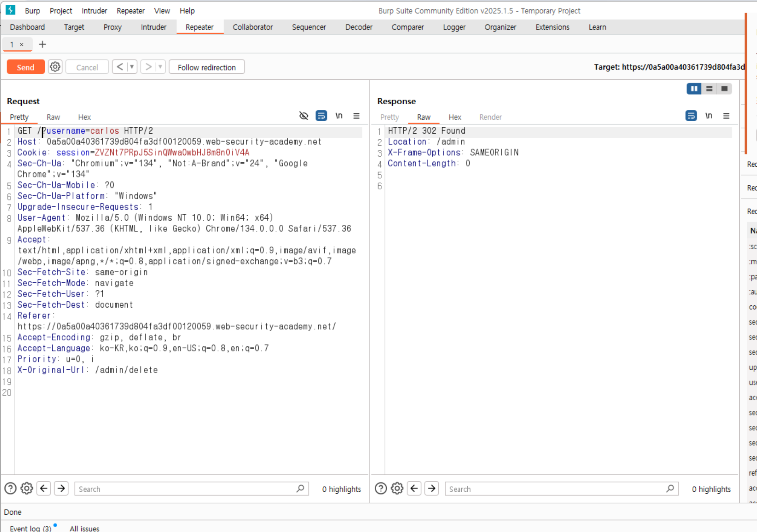Open request editor options menu
The width and height of the screenshot is (757, 532).
[x=357, y=116]
